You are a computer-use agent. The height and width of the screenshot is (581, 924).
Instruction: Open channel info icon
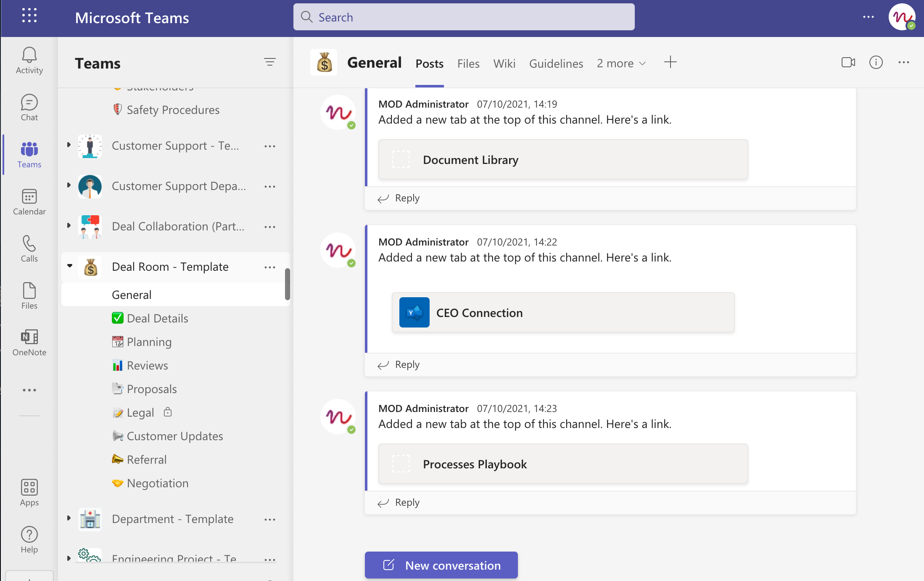pyautogui.click(x=876, y=63)
